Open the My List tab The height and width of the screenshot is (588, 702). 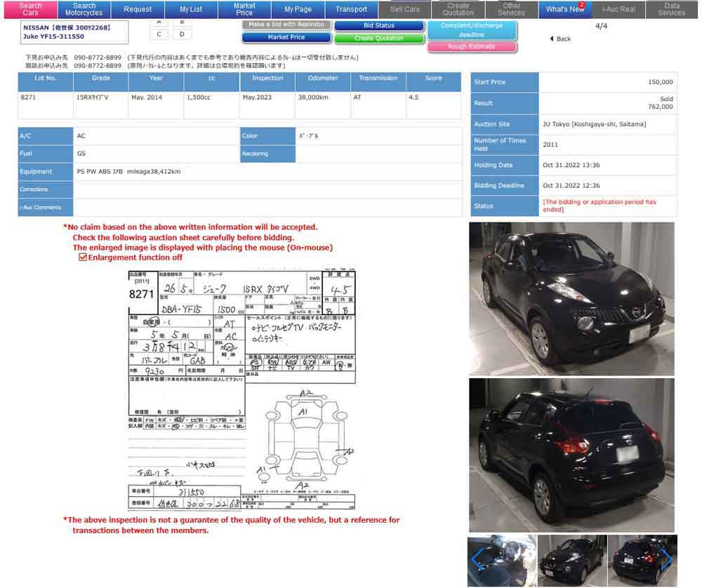click(x=191, y=9)
